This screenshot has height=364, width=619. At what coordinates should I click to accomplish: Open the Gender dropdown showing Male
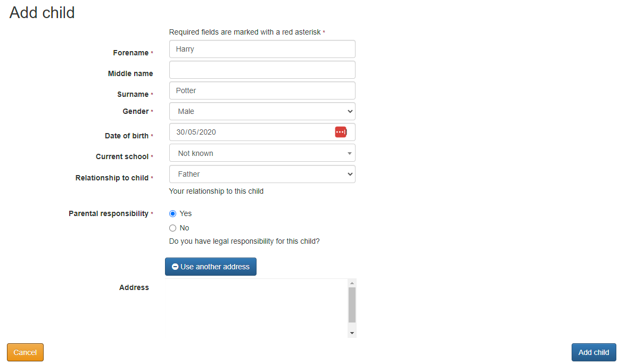[262, 111]
